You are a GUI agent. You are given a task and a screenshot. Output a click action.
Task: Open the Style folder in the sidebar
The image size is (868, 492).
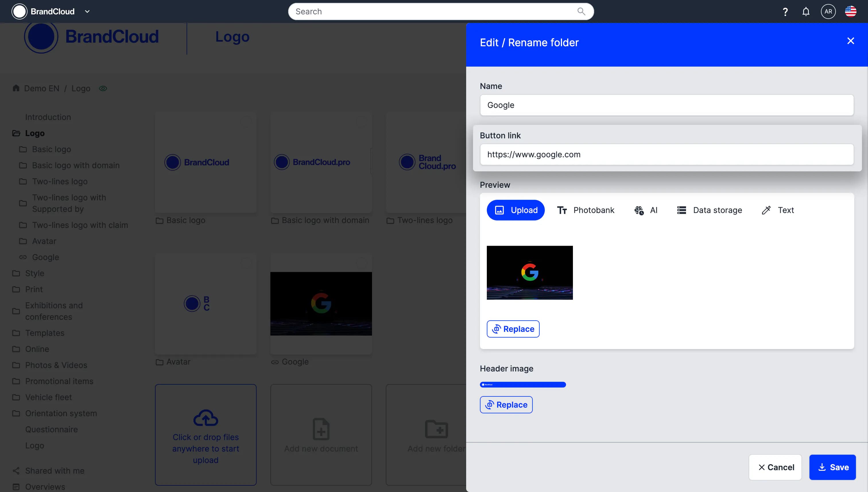tap(34, 273)
